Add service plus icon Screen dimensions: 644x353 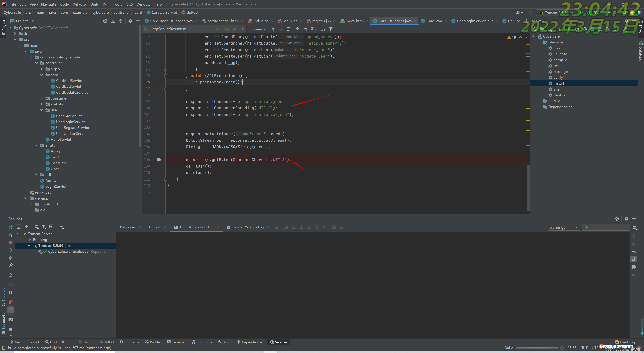point(61,227)
